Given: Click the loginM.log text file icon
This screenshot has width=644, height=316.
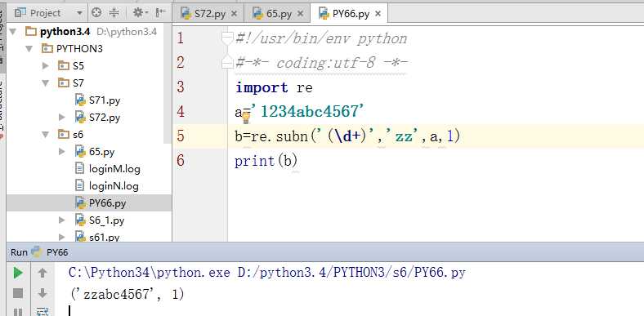Looking at the screenshot, I should (80, 168).
